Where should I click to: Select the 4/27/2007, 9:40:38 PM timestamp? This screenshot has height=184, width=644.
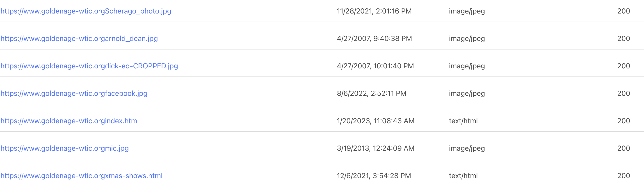(374, 39)
